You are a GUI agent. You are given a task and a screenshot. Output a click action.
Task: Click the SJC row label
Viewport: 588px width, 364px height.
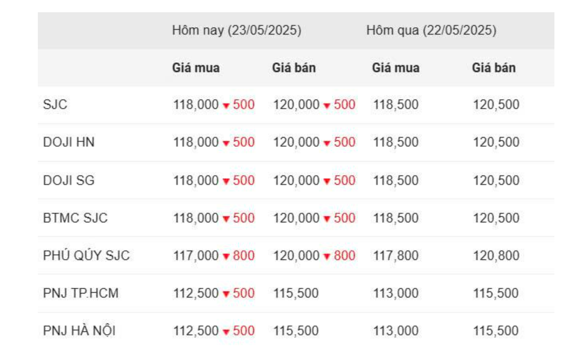point(55,104)
